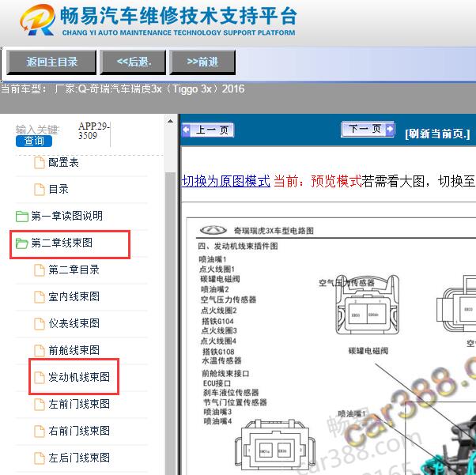Open the 发动机线束图 item
Viewport: 476px width, 475px height.
click(x=79, y=377)
